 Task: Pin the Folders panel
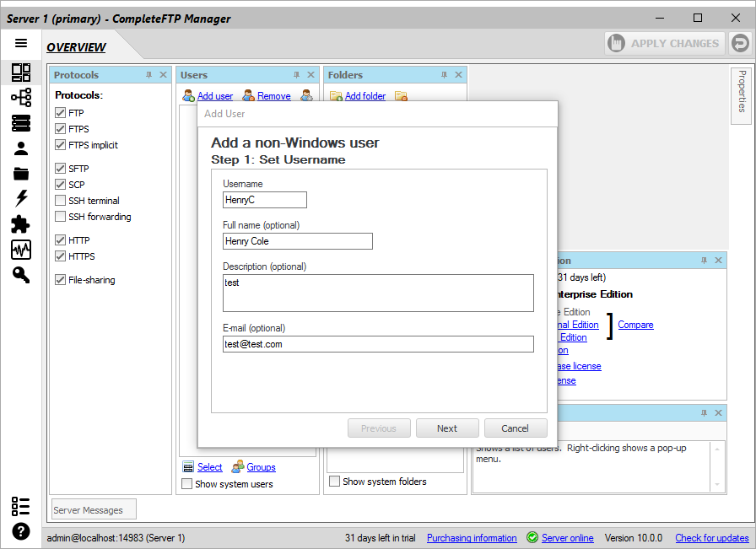444,75
